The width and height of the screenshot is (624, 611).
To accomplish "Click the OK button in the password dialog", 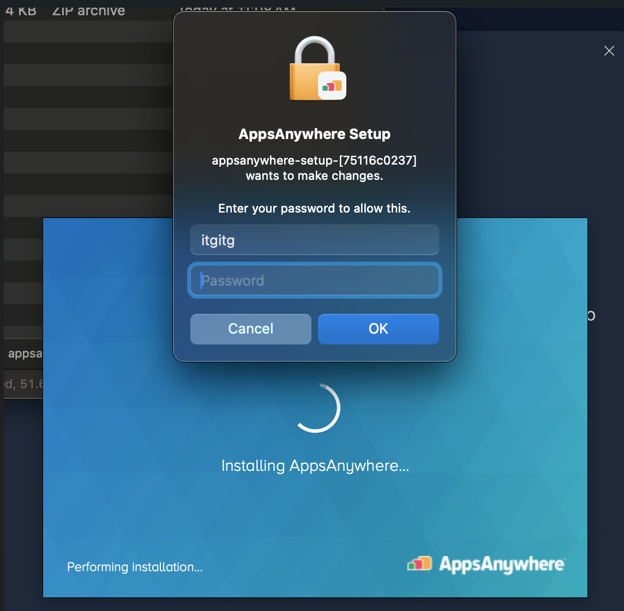I will (378, 329).
